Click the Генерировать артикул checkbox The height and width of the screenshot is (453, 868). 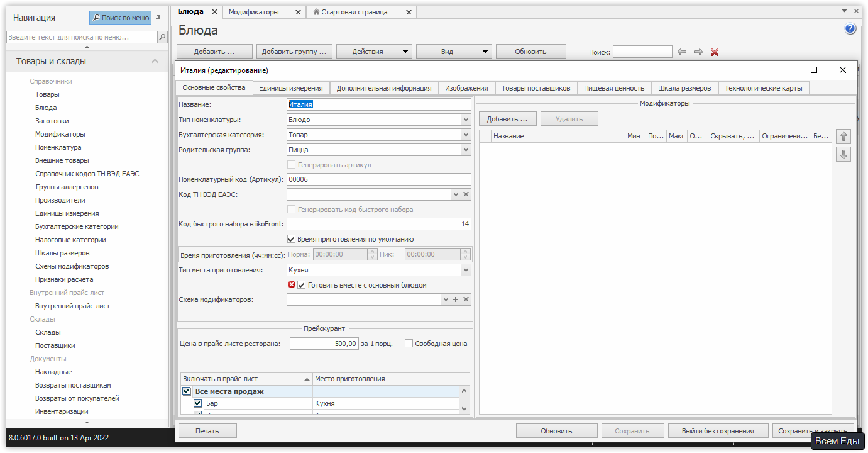pos(292,165)
